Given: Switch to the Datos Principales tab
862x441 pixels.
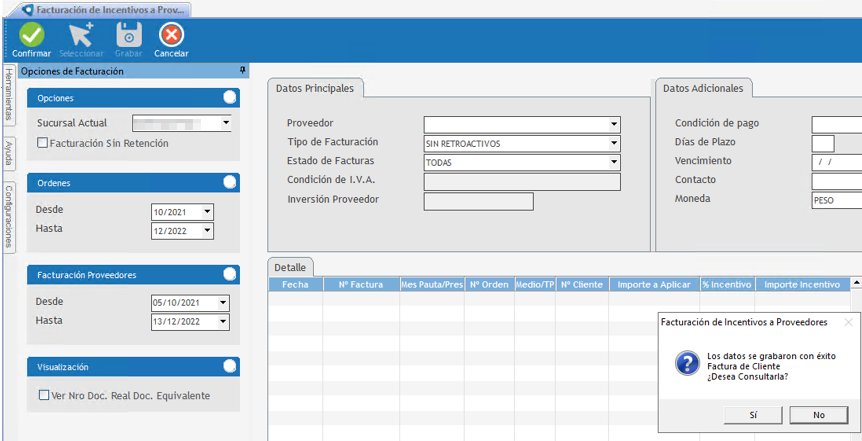Looking at the screenshot, I should pyautogui.click(x=315, y=89).
